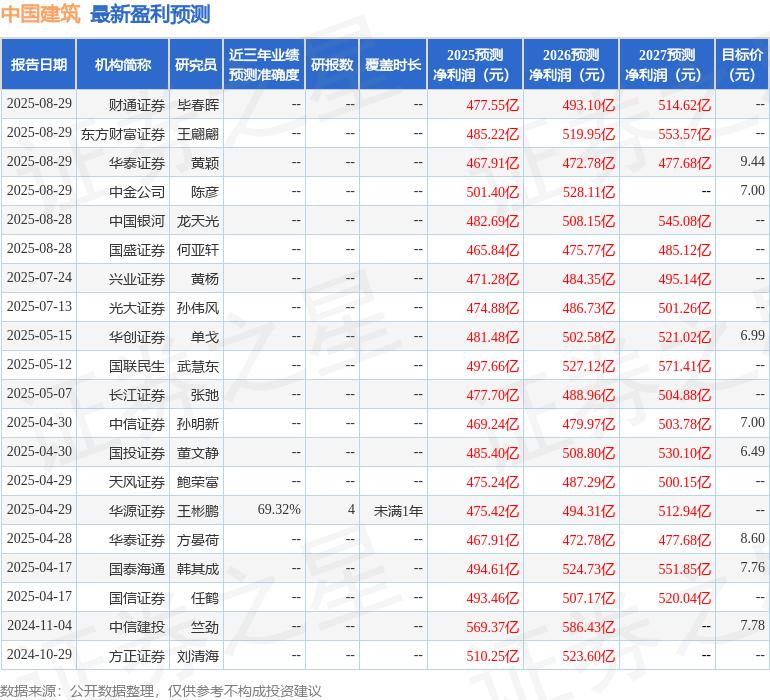Click the 2025-05-15 date cell
This screenshot has width=770, height=700.
(39, 335)
